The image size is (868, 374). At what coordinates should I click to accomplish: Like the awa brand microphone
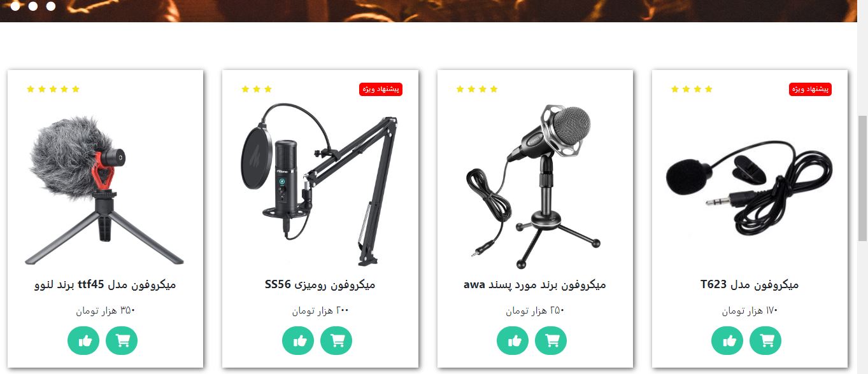pos(513,340)
